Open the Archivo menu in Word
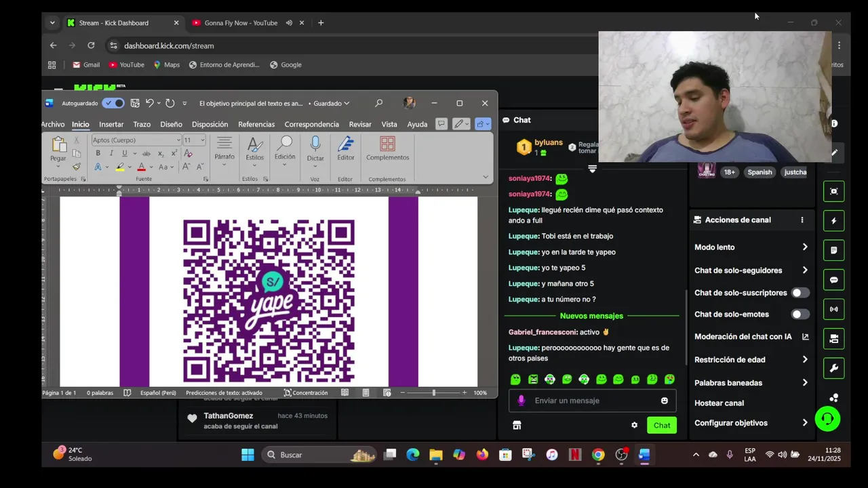The image size is (868, 488). coord(53,124)
